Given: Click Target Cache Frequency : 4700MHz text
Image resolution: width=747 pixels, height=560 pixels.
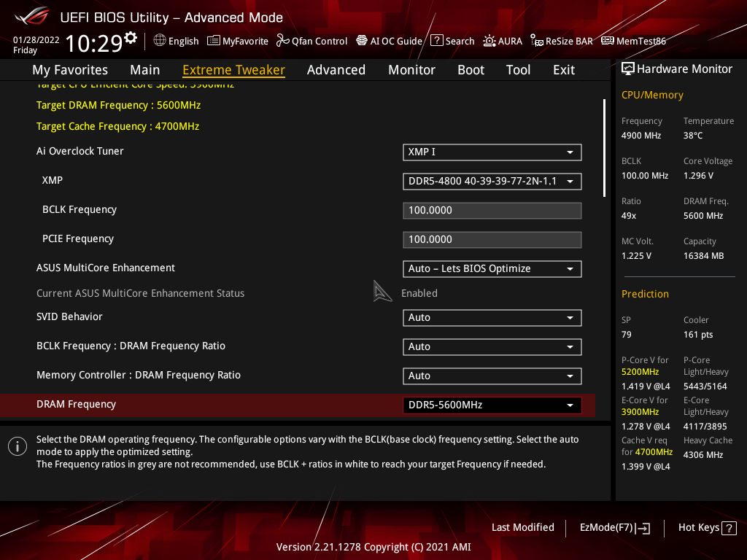Looking at the screenshot, I should pos(117,126).
